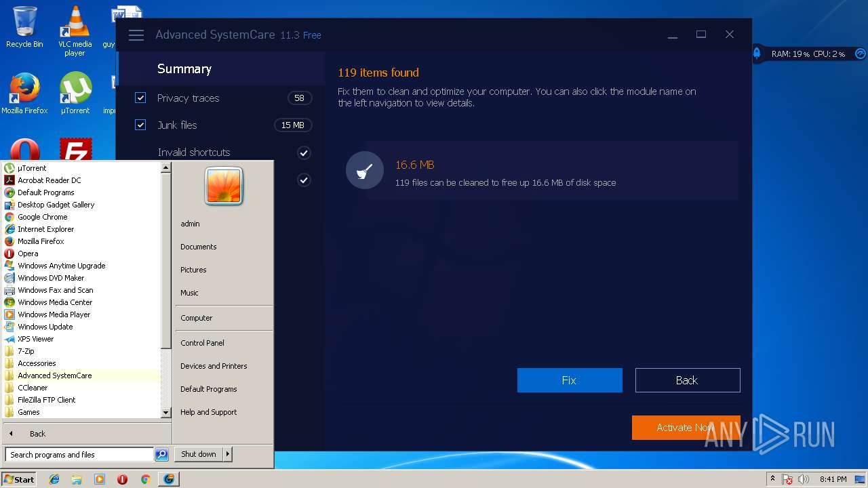Image resolution: width=868 pixels, height=488 pixels.
Task: Show hidden tray icons arrow
Action: (772, 479)
